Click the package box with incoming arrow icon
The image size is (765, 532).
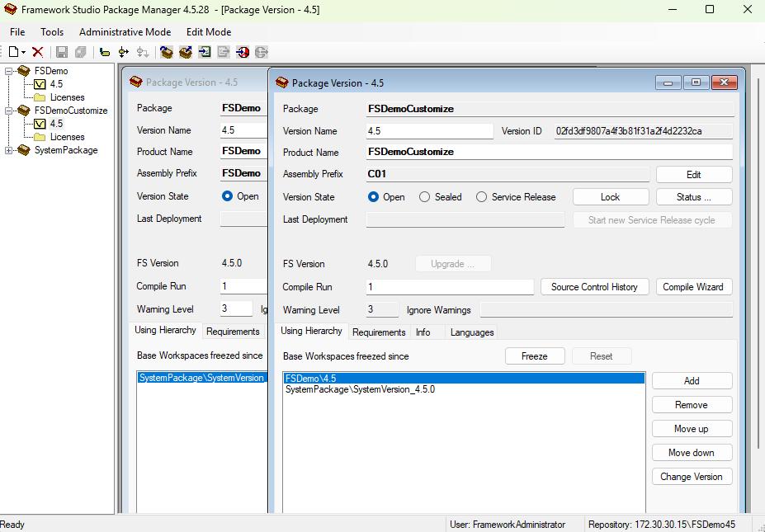[x=167, y=52]
